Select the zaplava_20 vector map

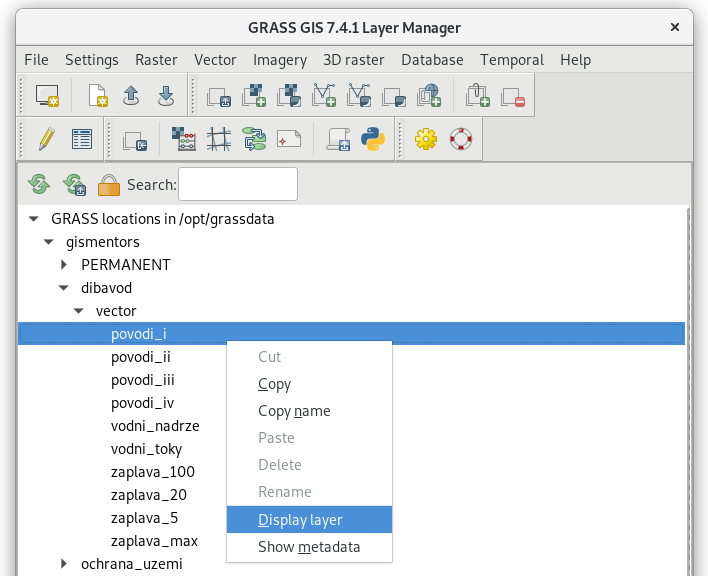[149, 495]
